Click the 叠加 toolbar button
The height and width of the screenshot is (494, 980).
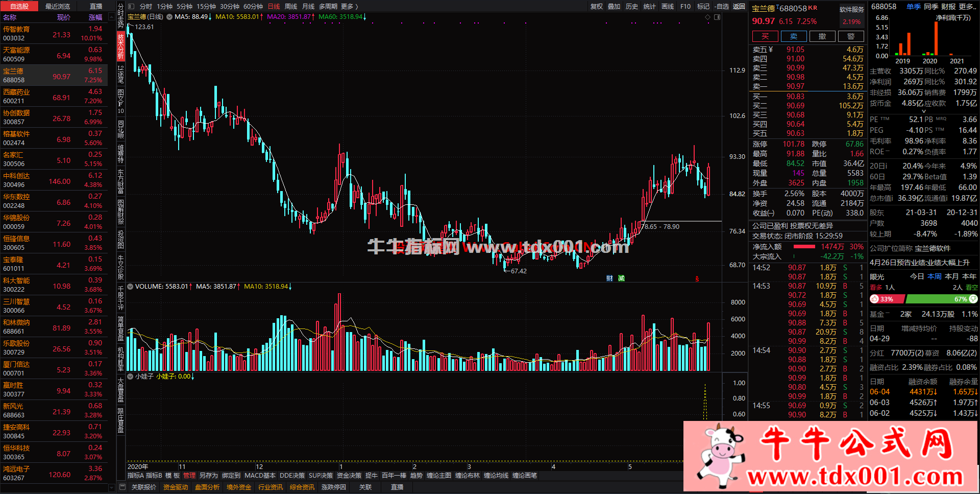(614, 6)
